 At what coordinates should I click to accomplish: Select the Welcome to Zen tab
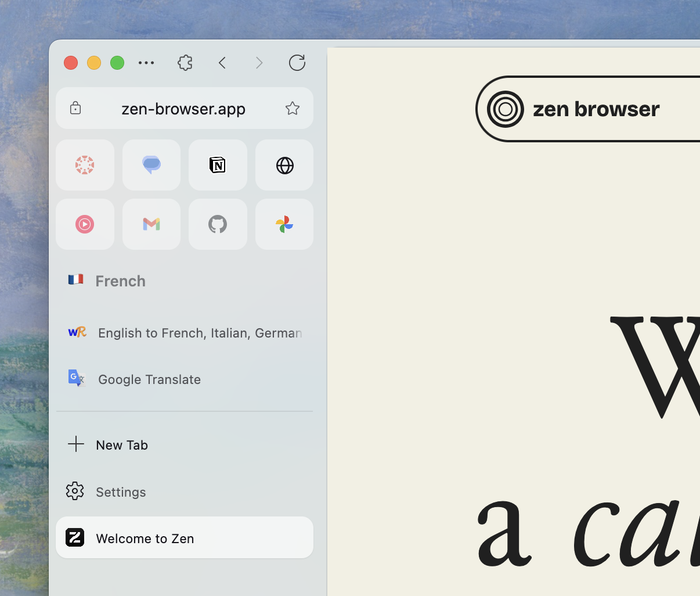(x=185, y=538)
